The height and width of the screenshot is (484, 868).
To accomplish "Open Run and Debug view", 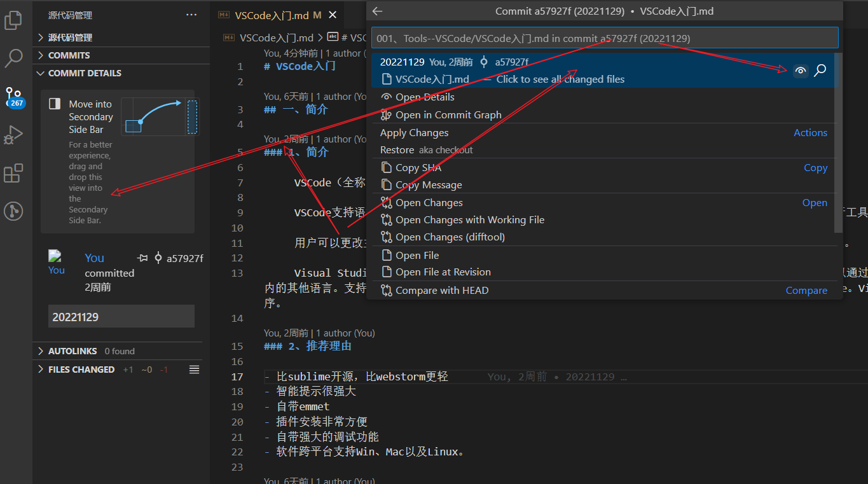I will (13, 134).
